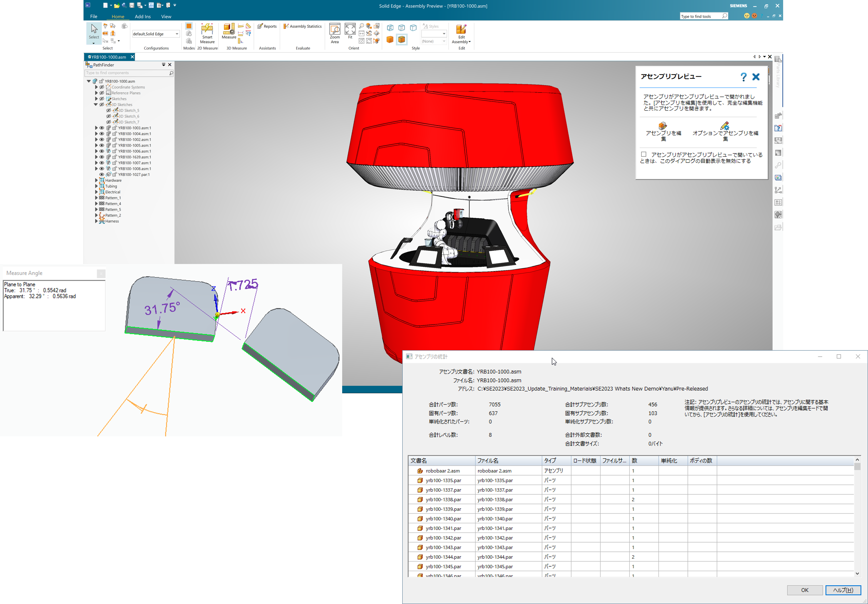This screenshot has width=868, height=604.
Task: Open the Add Ins ribbon tab
Action: pyautogui.click(x=143, y=16)
